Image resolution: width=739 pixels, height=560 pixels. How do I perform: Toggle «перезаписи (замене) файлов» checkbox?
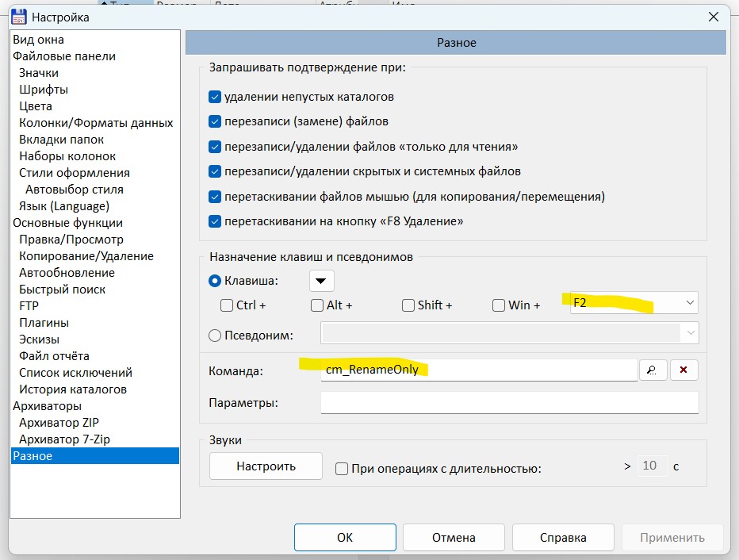215,122
